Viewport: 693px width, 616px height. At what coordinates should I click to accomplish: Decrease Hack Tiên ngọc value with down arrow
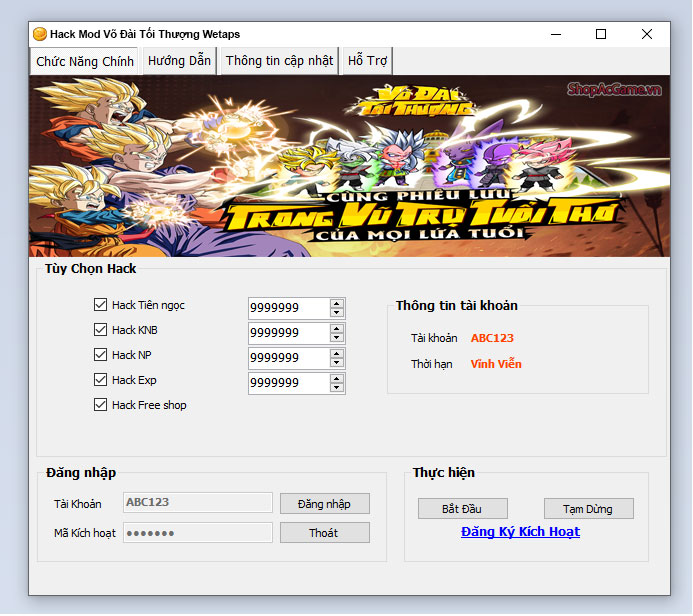click(x=337, y=312)
